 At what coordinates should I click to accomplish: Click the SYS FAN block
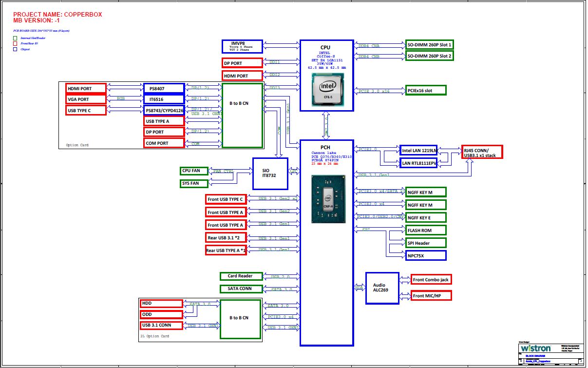point(194,183)
